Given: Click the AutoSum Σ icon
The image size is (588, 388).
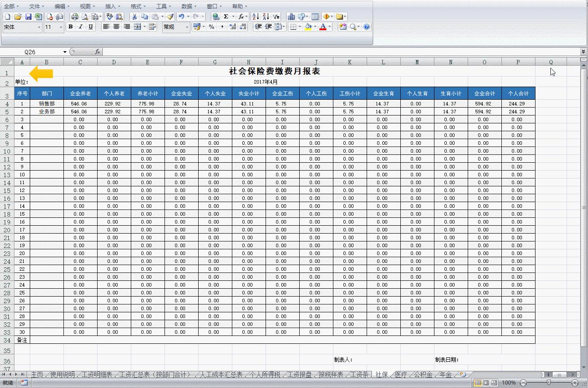Looking at the screenshot, I should click(225, 17).
